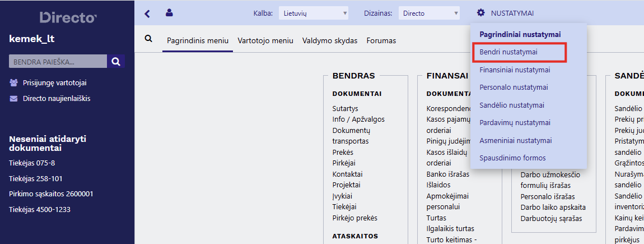Open Kontaktai link

pyautogui.click(x=347, y=174)
